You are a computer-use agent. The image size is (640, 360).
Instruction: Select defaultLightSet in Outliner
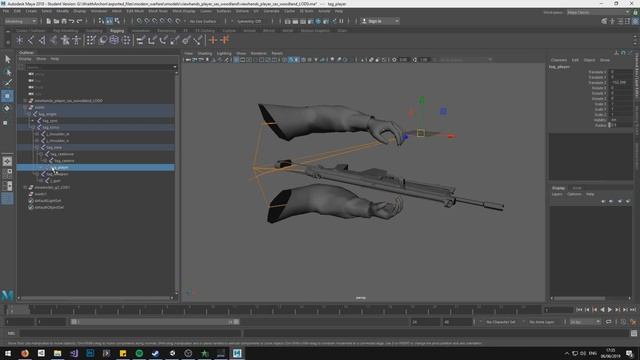[48, 200]
